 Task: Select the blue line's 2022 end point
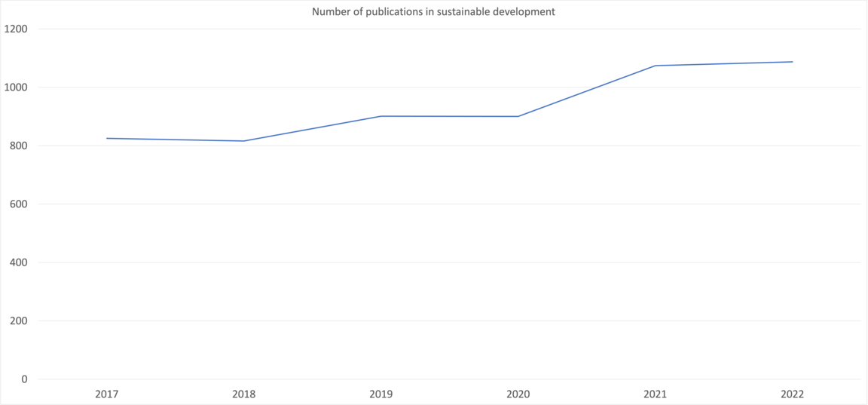pos(792,62)
